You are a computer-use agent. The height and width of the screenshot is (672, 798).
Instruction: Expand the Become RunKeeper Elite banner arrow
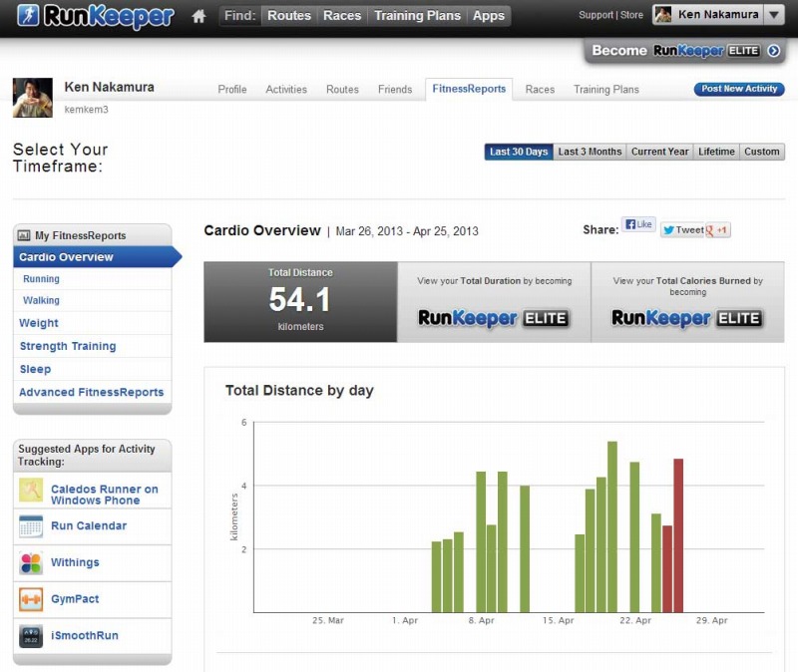[x=773, y=51]
